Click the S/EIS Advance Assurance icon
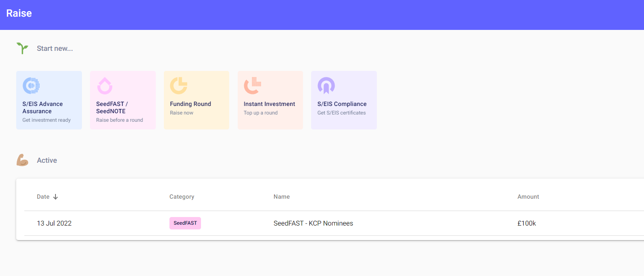Viewport: 644px width, 276px height. click(31, 85)
